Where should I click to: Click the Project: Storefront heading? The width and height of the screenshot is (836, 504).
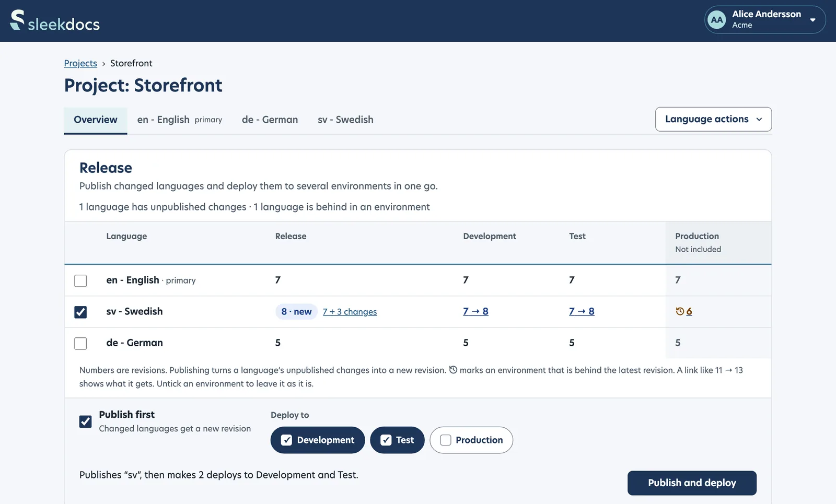point(143,85)
